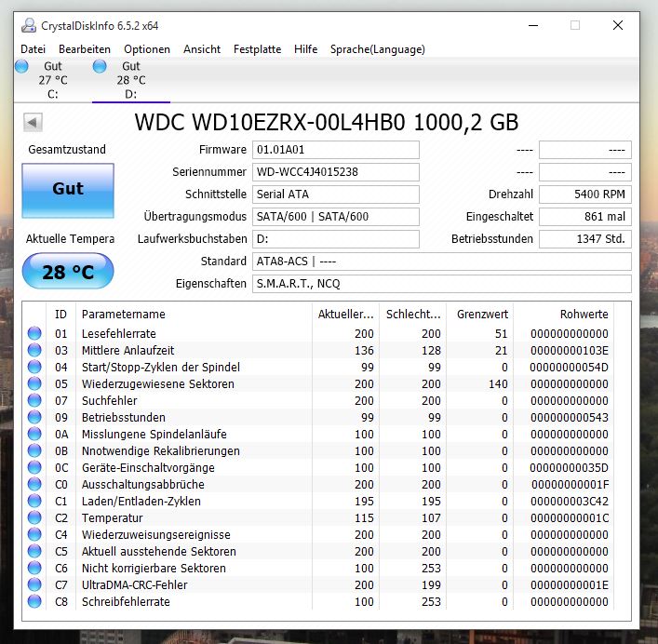The image size is (658, 644).
Task: Click the Eingeschaltet value 861 mal
Action: [x=585, y=217]
